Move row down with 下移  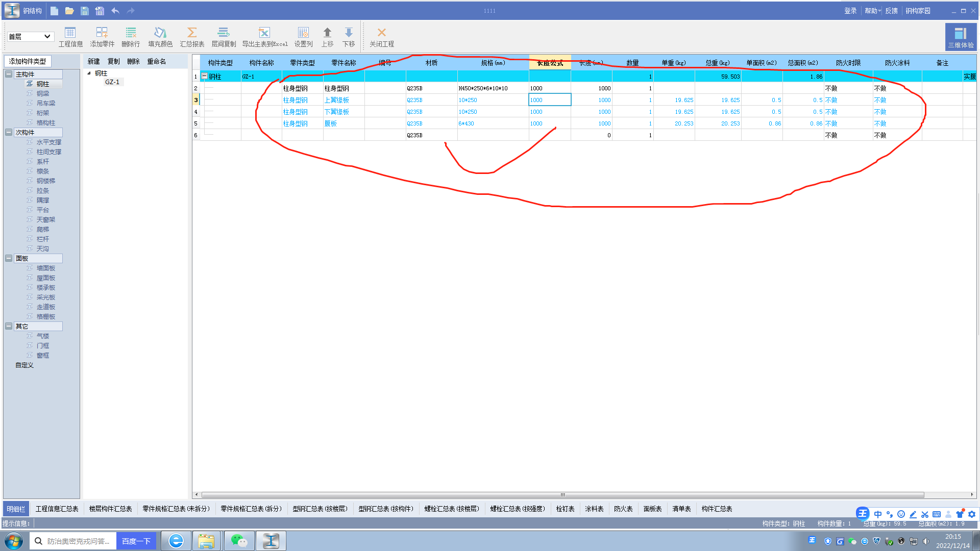[x=349, y=37]
